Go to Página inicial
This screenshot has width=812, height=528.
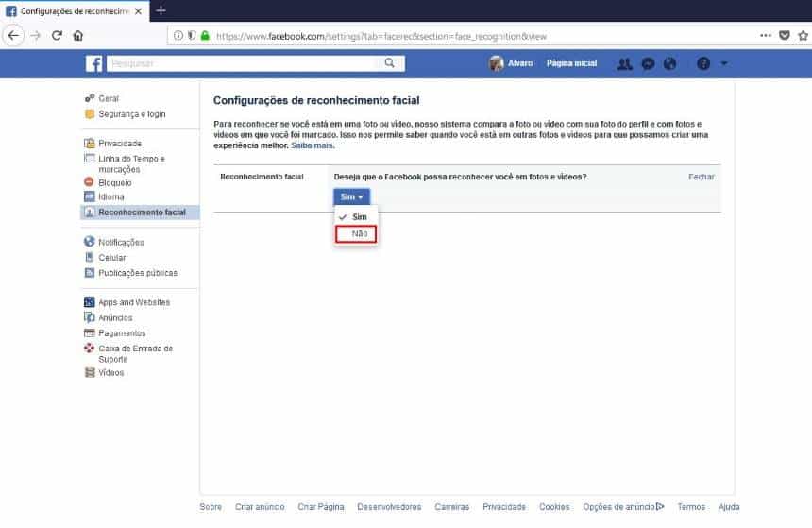(572, 63)
